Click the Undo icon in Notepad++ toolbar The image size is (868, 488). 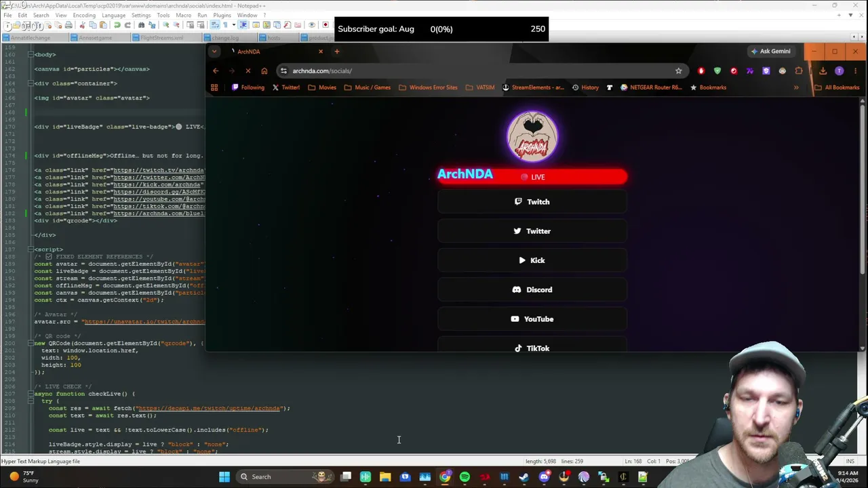pos(117,26)
